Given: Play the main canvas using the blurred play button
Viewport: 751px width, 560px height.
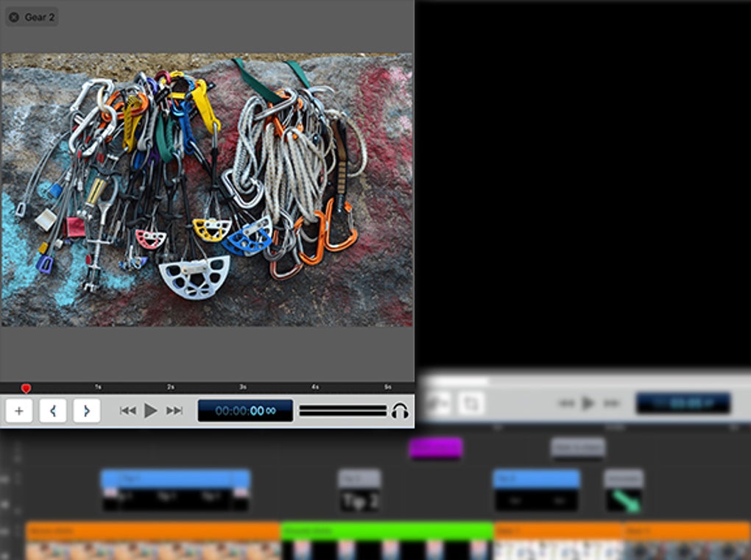Looking at the screenshot, I should [x=588, y=403].
